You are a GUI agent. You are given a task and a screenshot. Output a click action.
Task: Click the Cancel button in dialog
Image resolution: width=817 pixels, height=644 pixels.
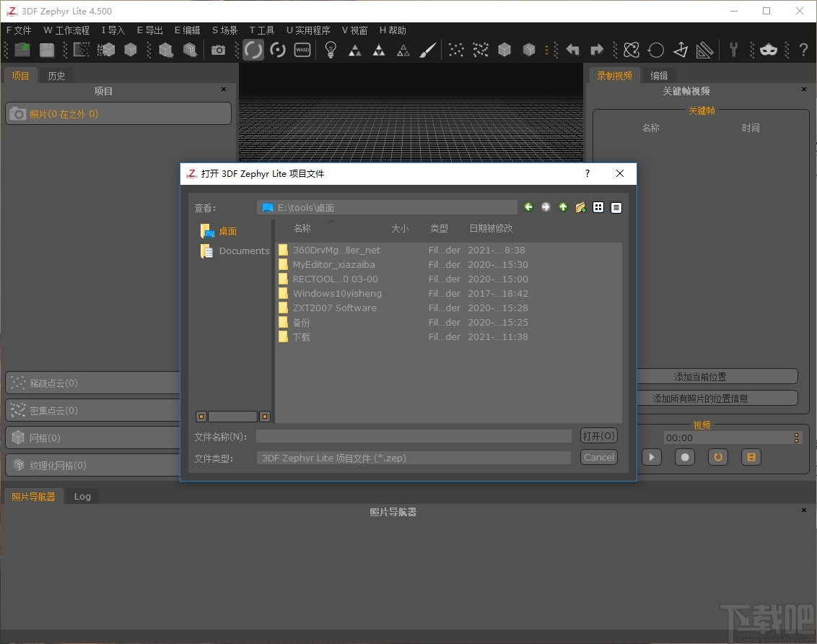tap(599, 457)
